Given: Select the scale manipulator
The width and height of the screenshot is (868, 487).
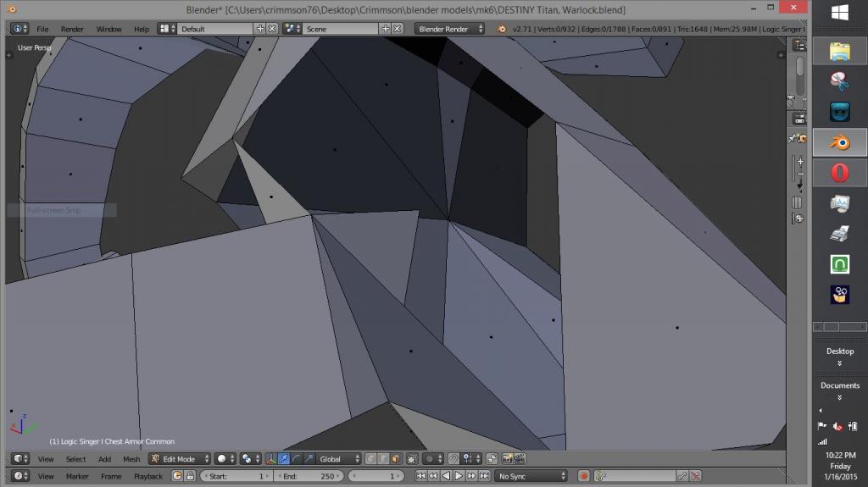Looking at the screenshot, I should [309, 459].
